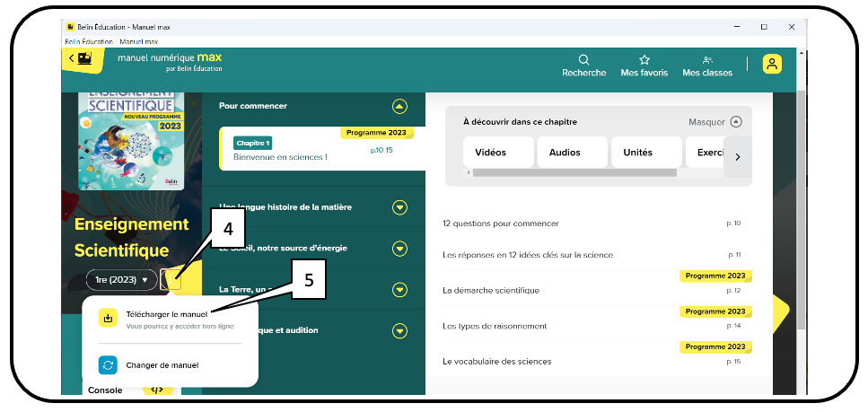868x412 pixels.
Task: Open Mes classes icon
Action: click(707, 60)
